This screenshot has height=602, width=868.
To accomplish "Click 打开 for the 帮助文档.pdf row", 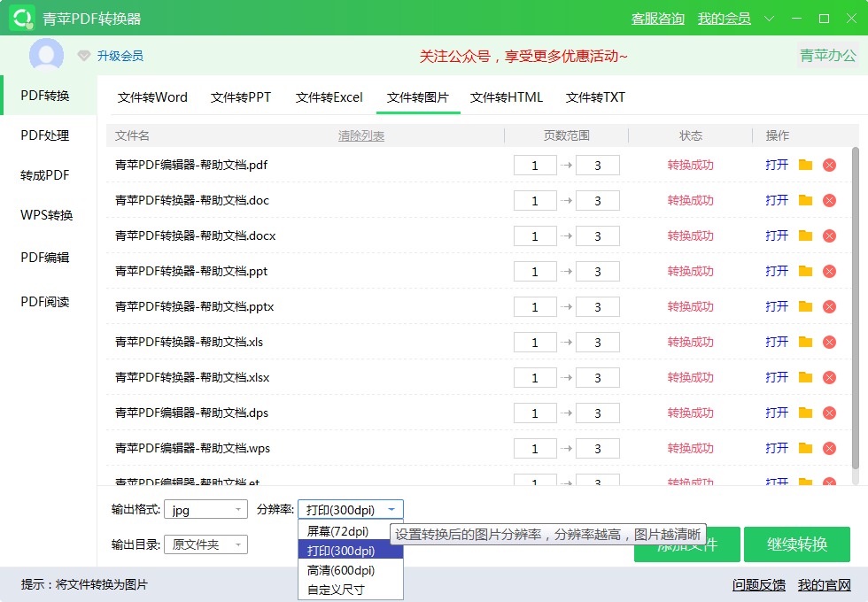I will tap(777, 165).
